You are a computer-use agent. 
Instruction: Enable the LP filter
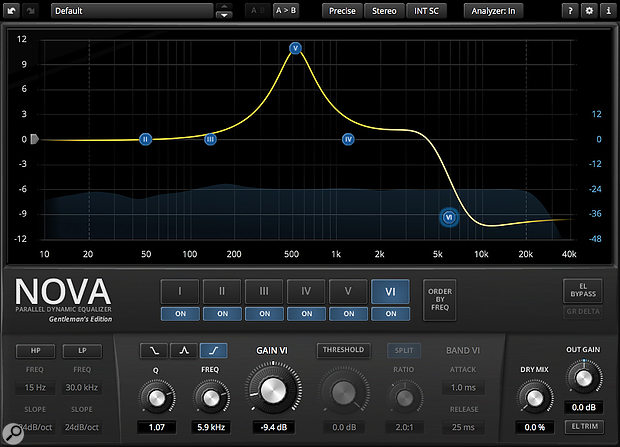coord(82,351)
